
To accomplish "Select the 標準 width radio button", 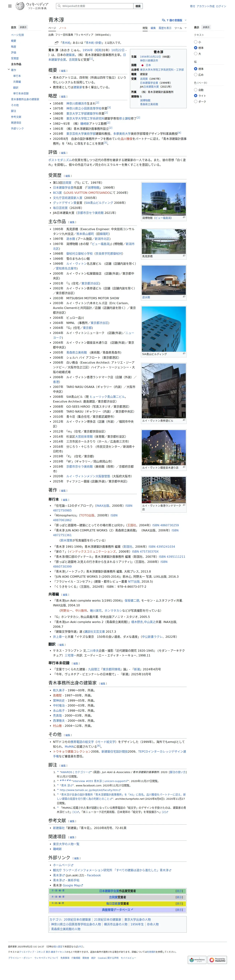I will point(195,69).
